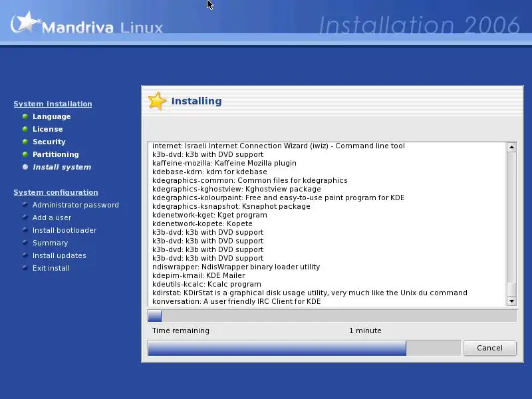Click the kdegraphics-common line

(250, 180)
